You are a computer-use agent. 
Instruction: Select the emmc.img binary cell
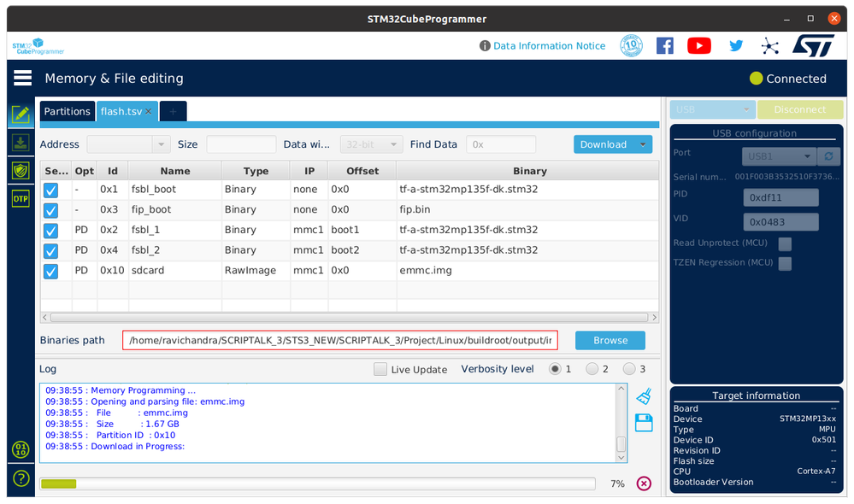tap(527, 271)
